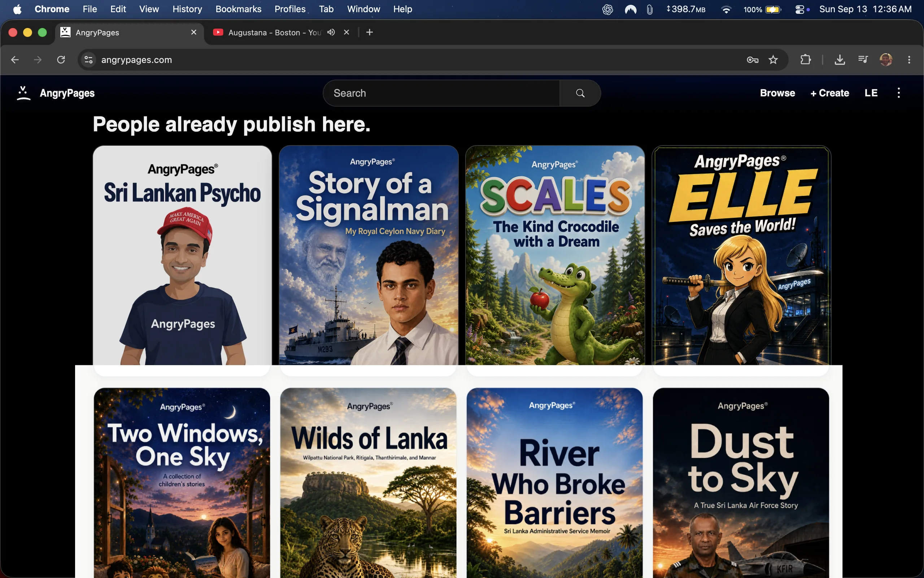
Task: Open the Dust to Sky book cover
Action: click(x=741, y=483)
